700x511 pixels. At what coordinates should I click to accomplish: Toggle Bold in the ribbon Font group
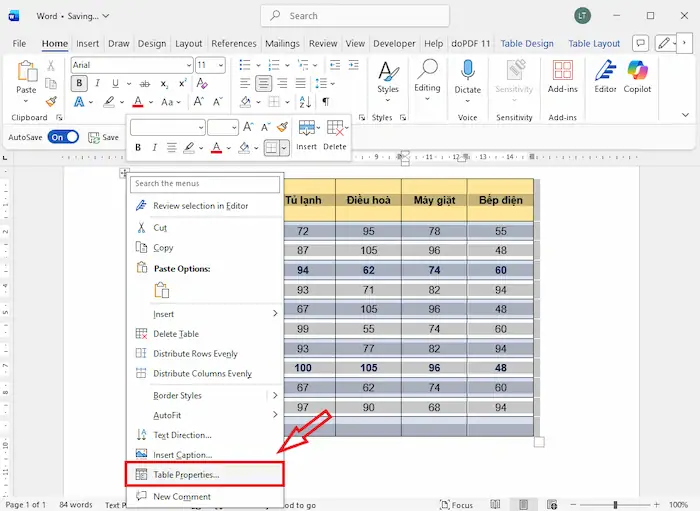(x=79, y=84)
